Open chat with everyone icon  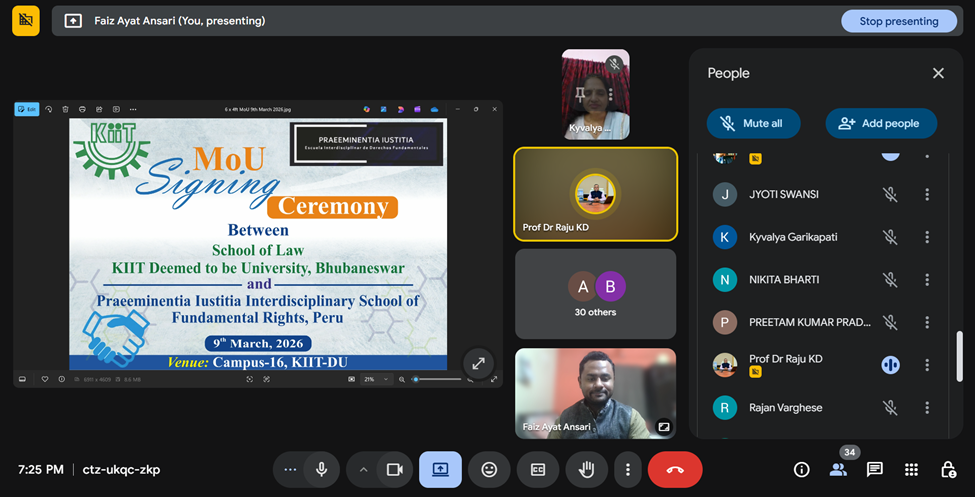(875, 470)
